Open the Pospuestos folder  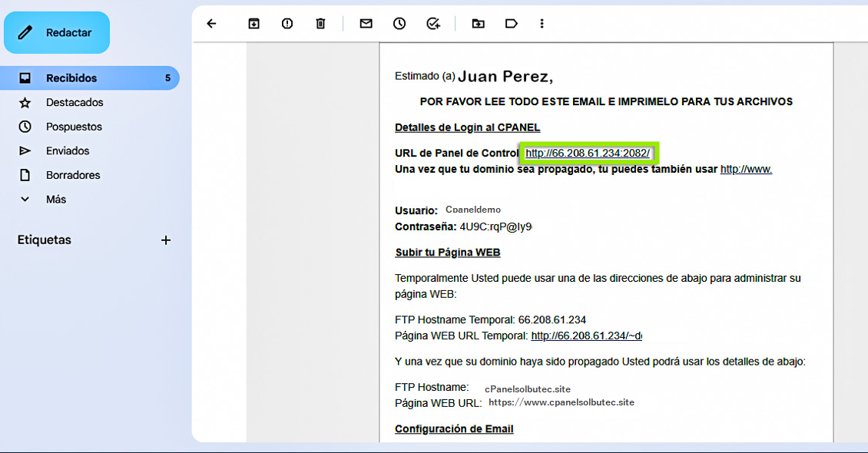74,127
